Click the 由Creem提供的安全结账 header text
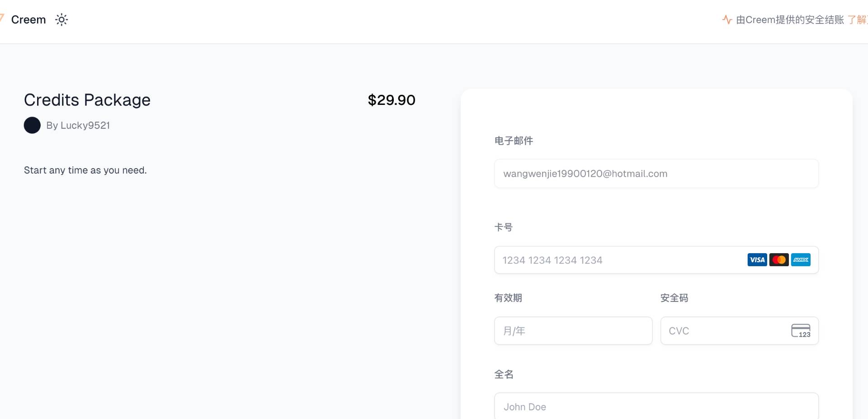This screenshot has height=419, width=868. coord(790,20)
